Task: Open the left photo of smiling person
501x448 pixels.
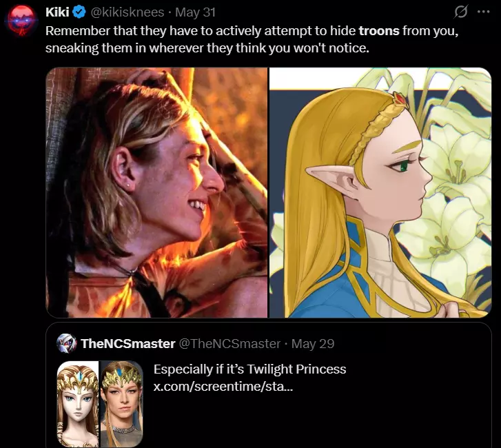Action: click(x=156, y=193)
